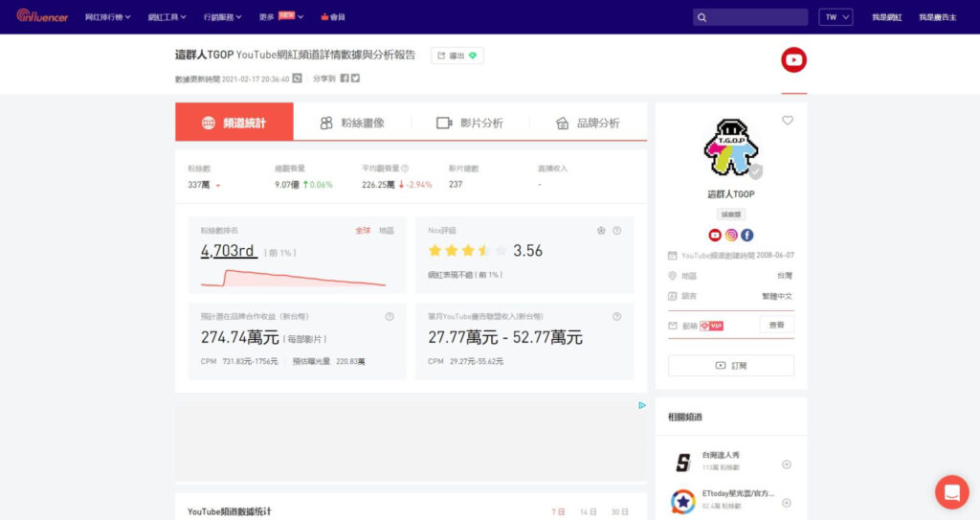980x520 pixels.
Task: Click the YouTube platform icon at top right
Action: tap(793, 60)
